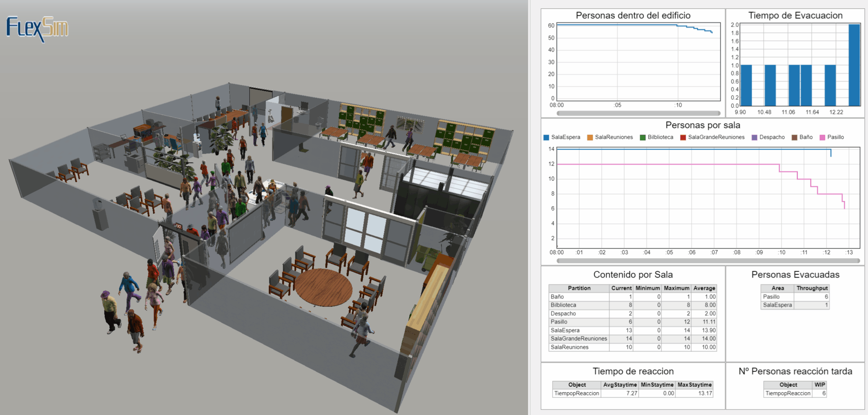This screenshot has height=415, width=868.
Task: Click the Average column header
Action: [x=704, y=288]
